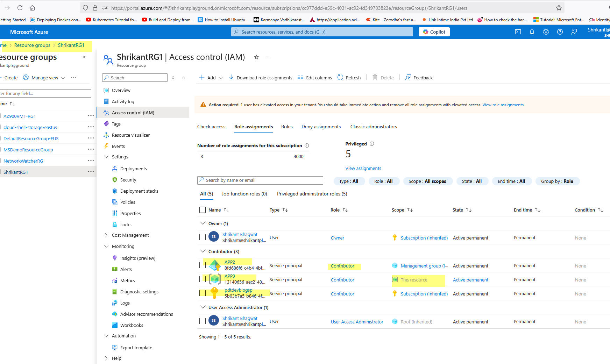The height and width of the screenshot is (364, 610).
Task: Click the Search by name or email field
Action: pos(260,180)
